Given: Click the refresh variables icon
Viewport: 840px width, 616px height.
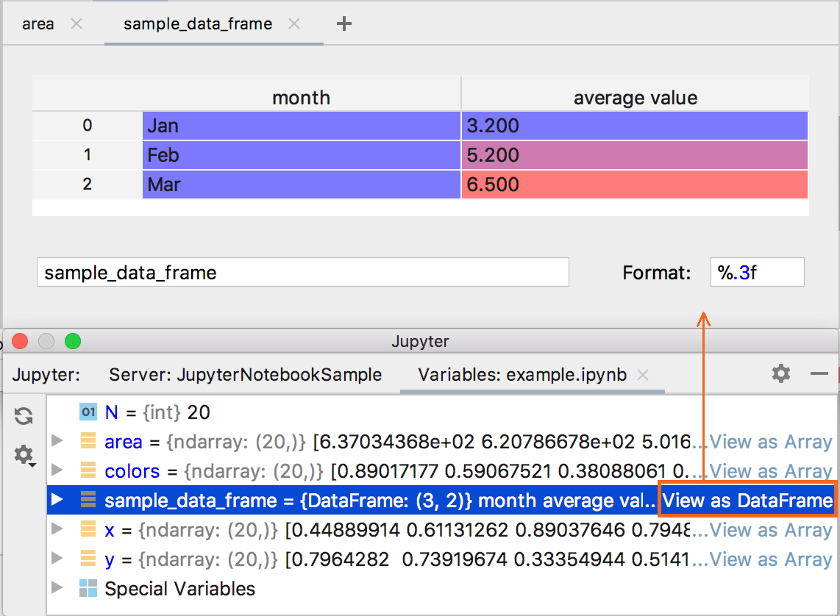Looking at the screenshot, I should click(x=24, y=417).
